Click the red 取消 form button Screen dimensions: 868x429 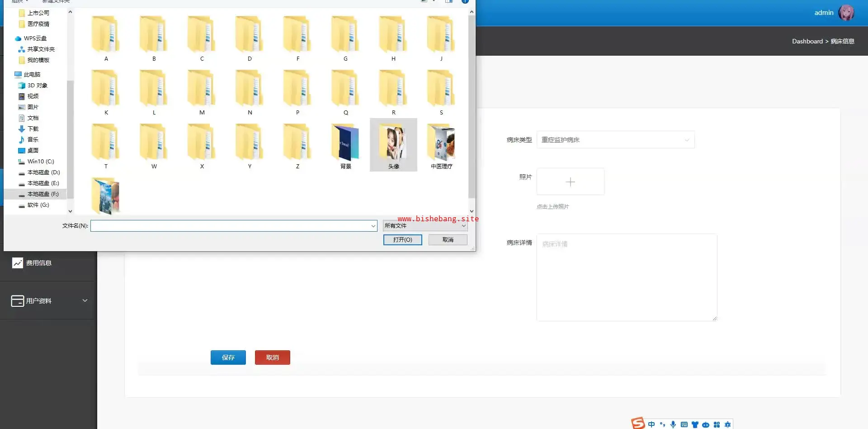coord(273,357)
